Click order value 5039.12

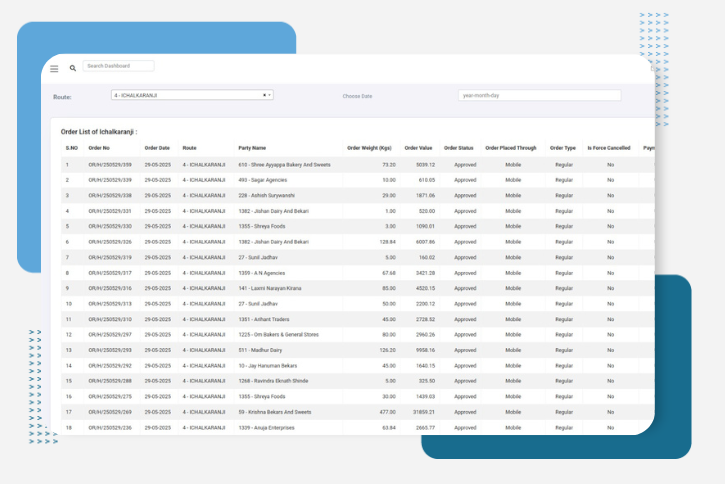click(x=425, y=165)
